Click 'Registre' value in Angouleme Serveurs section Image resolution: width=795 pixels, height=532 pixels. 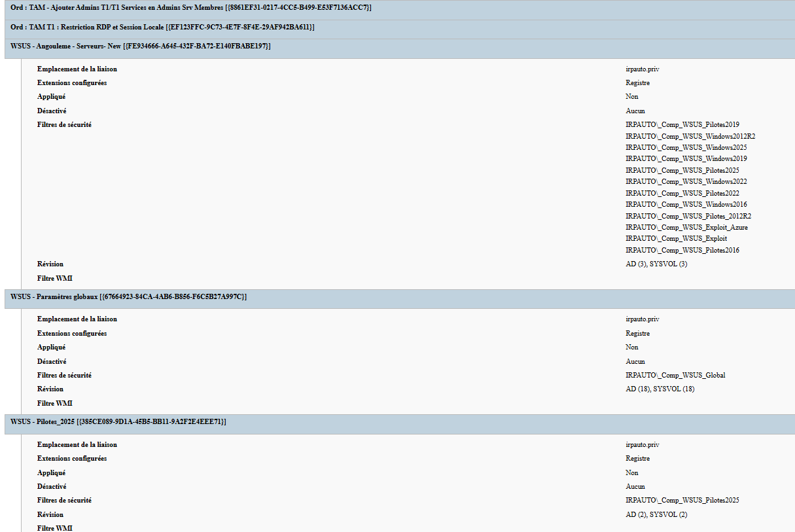click(637, 82)
